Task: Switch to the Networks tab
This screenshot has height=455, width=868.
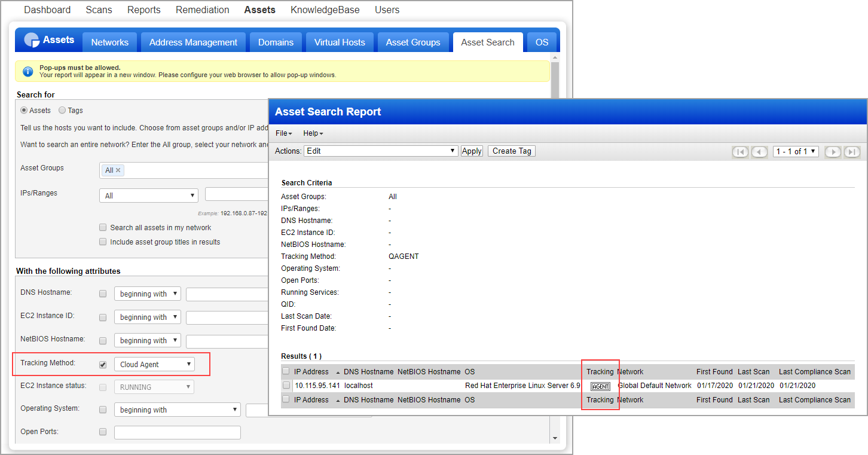Action: tap(109, 42)
